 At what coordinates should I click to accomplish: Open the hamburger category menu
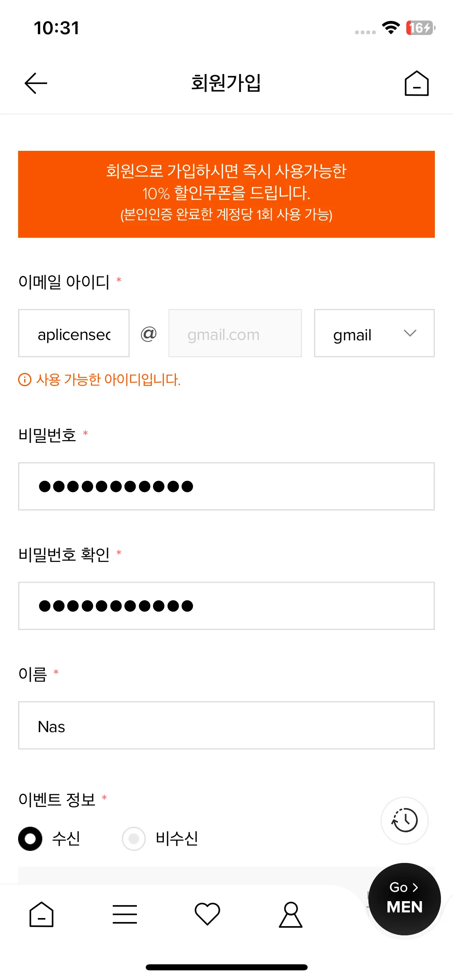[125, 914]
